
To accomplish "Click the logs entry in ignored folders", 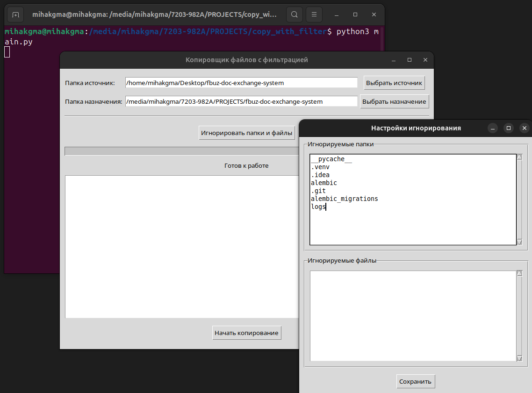I will click(x=318, y=207).
